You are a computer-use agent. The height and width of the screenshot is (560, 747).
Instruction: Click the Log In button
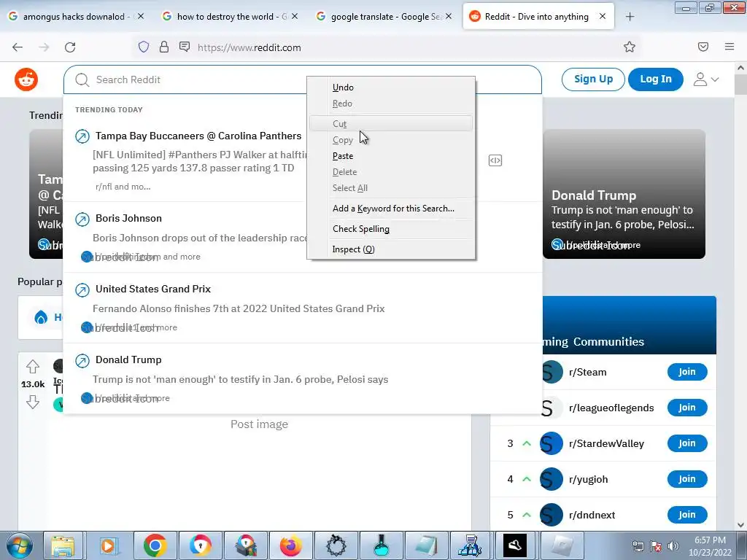(656, 79)
